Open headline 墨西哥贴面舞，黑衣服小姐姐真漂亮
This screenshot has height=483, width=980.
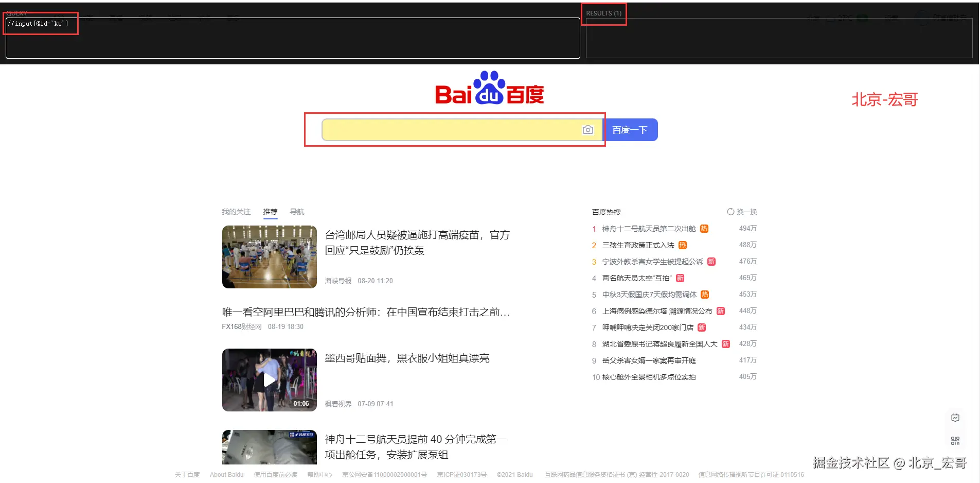tap(407, 358)
